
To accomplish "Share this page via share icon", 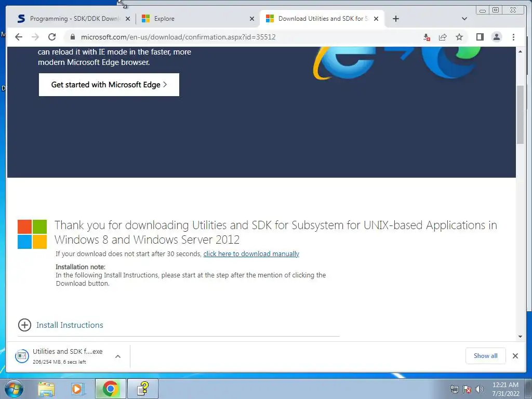I will tap(443, 37).
